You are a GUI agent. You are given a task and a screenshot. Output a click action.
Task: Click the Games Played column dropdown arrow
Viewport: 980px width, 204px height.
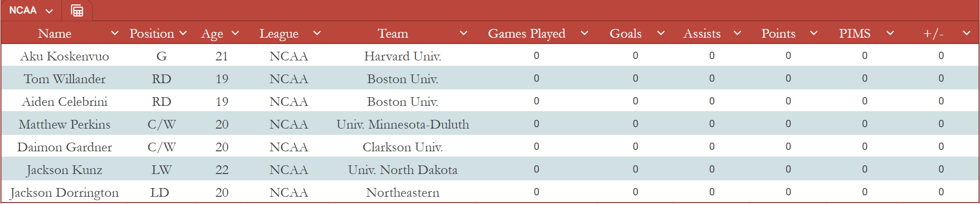pyautogui.click(x=584, y=33)
